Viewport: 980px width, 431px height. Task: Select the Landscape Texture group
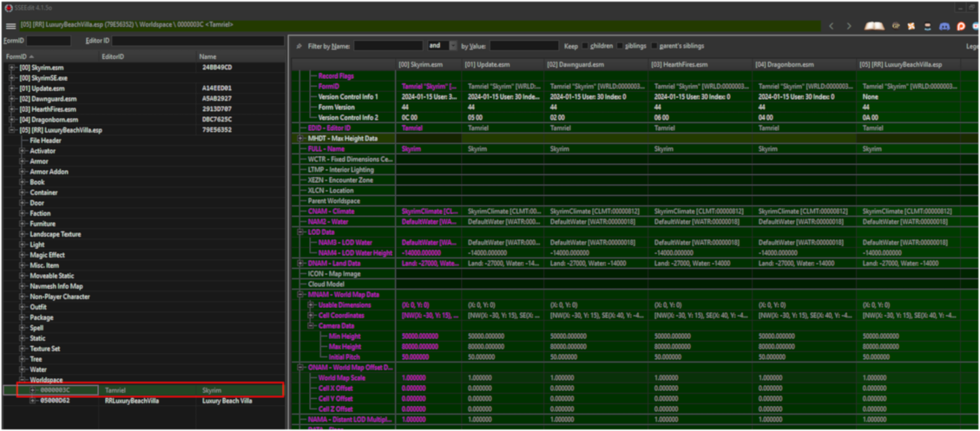coord(55,234)
